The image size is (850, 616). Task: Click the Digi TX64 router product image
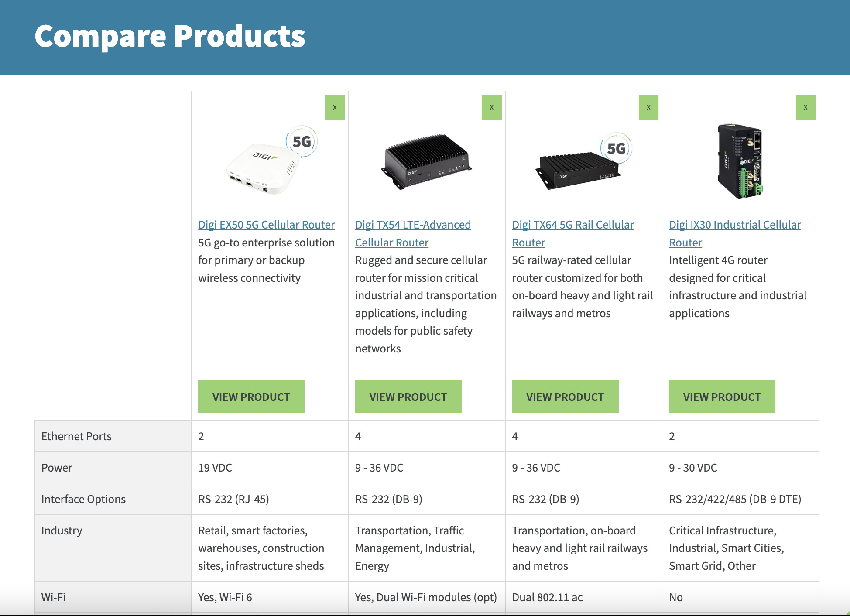tap(583, 161)
